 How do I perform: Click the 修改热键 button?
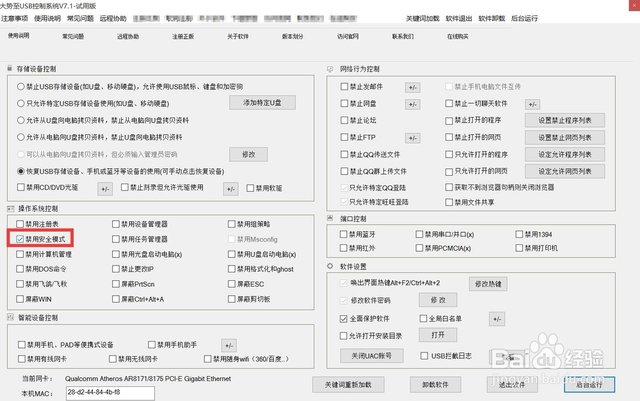(488, 284)
